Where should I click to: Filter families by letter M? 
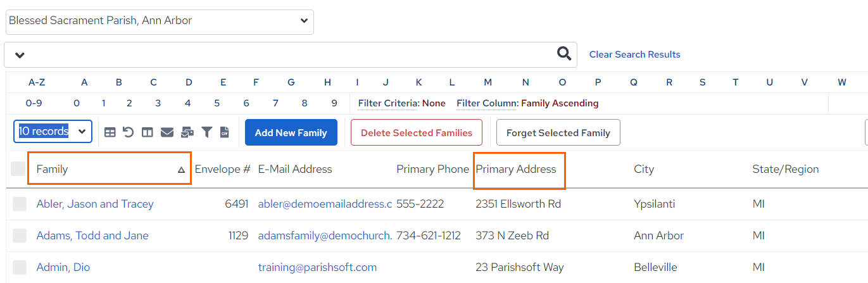coord(487,82)
